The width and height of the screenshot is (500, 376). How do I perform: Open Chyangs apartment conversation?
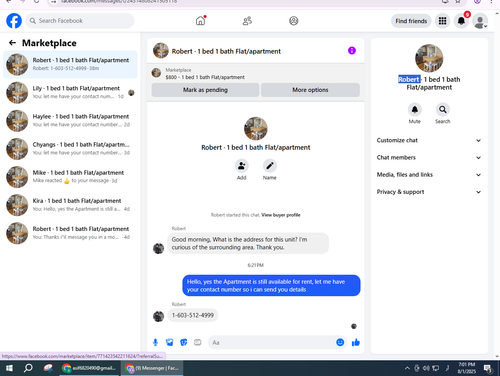[x=70, y=149]
